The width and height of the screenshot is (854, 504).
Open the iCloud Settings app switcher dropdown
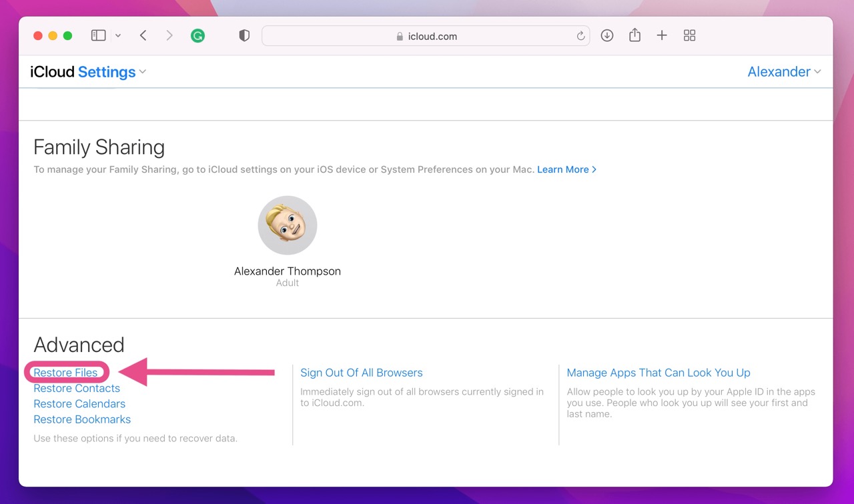(88, 72)
